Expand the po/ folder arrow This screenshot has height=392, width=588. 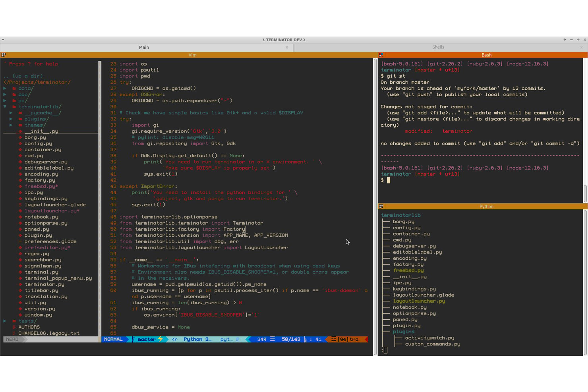pos(5,100)
